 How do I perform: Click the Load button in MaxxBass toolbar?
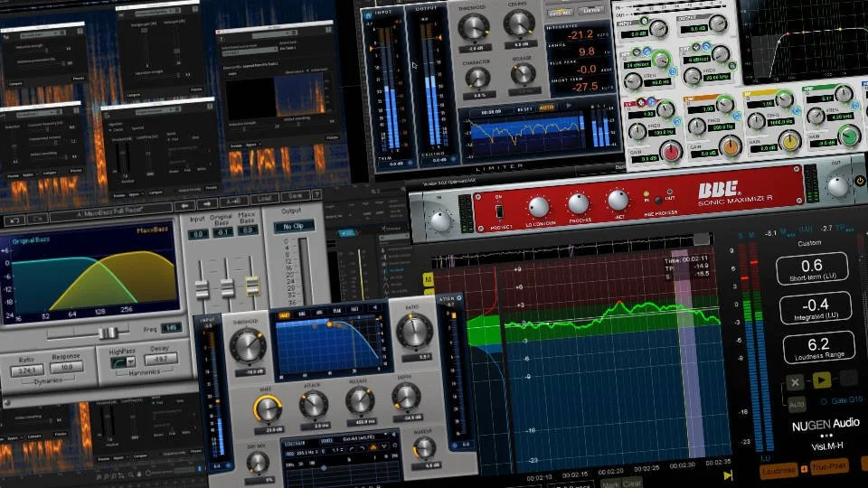265,199
